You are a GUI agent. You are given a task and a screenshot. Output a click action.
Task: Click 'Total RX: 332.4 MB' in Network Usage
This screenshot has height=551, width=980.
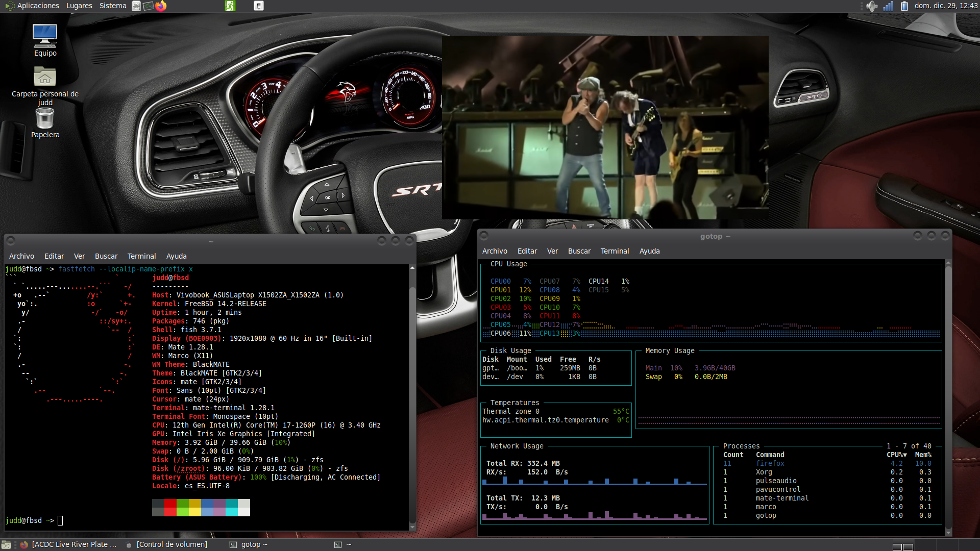pyautogui.click(x=523, y=463)
